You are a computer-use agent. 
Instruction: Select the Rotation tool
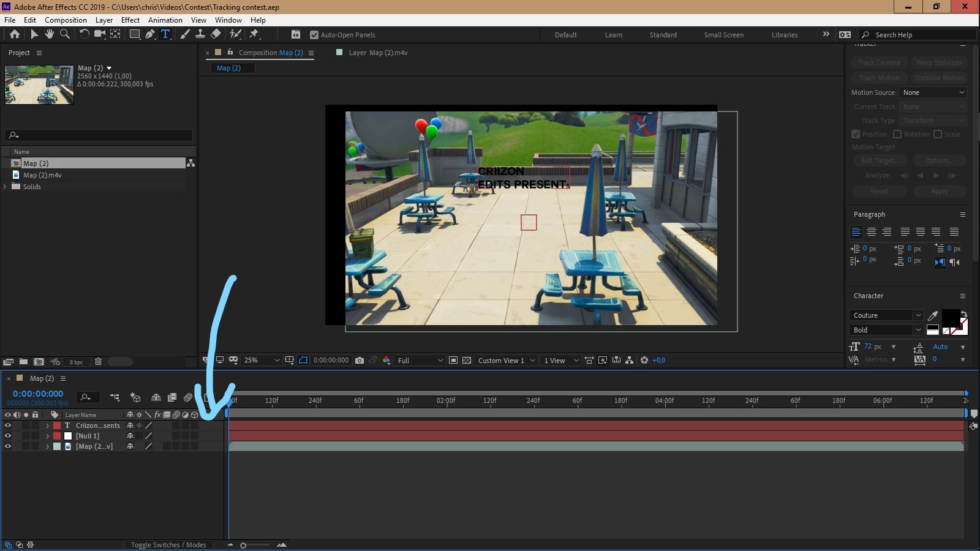pyautogui.click(x=85, y=34)
